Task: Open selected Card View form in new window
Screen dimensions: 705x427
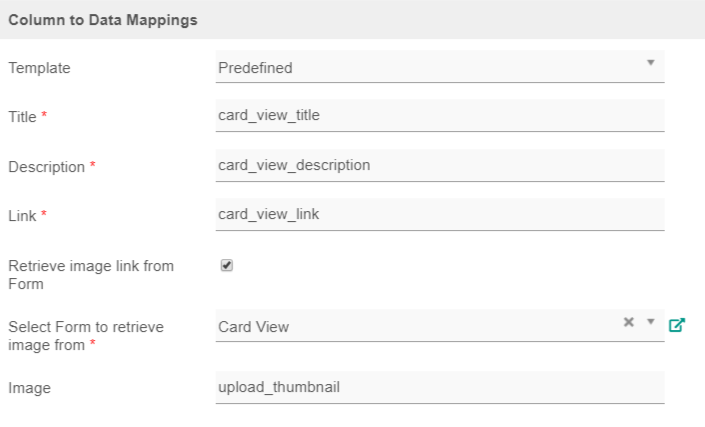Action: click(x=677, y=324)
